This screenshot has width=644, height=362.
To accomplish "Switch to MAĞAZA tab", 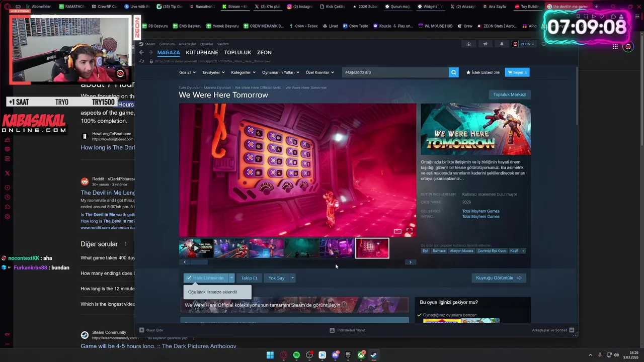I will click(x=168, y=52).
